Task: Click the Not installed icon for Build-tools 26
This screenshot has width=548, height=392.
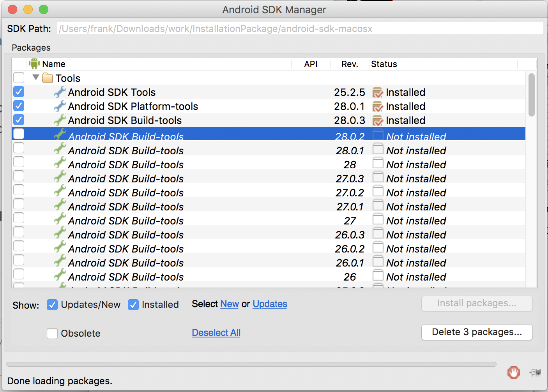Action: [x=378, y=275]
